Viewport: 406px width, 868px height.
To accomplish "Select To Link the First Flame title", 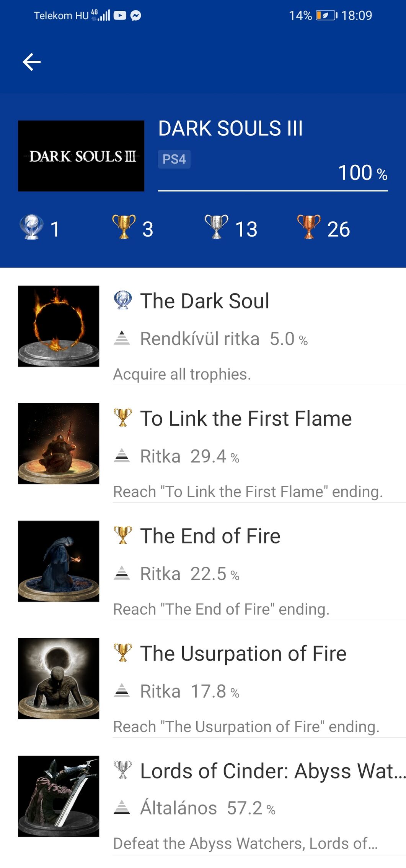I will (x=246, y=419).
